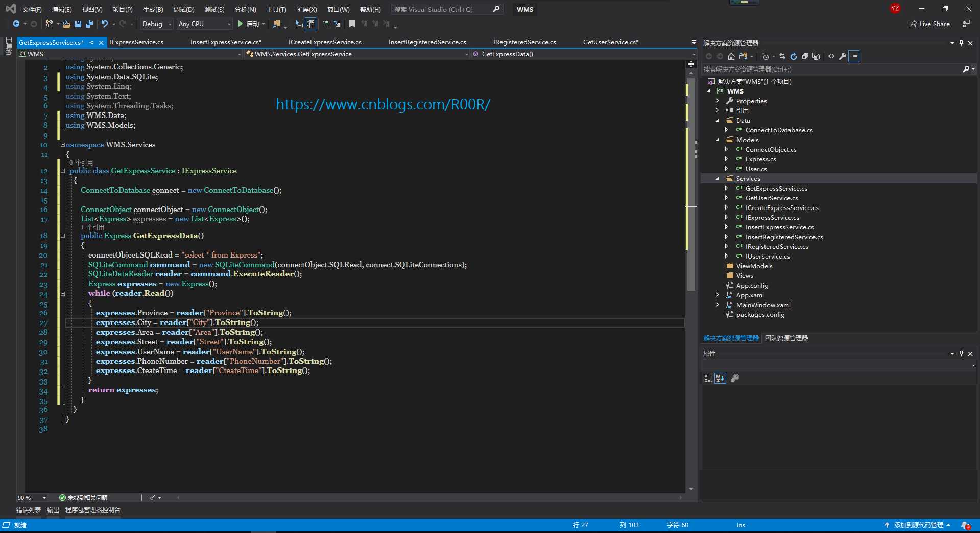
Task: Open the 90 % zoom level dropdown
Action: point(32,498)
